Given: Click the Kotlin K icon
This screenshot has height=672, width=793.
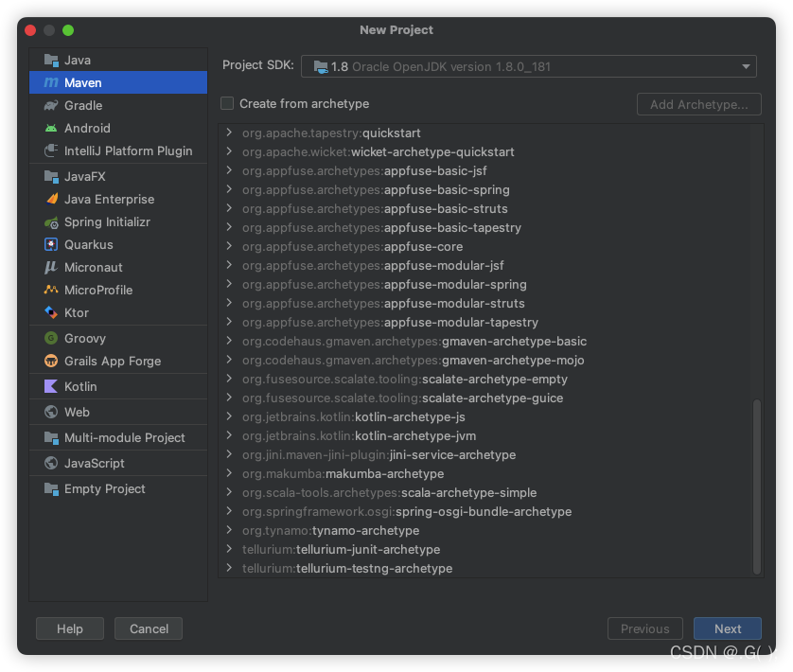Looking at the screenshot, I should pos(51,386).
